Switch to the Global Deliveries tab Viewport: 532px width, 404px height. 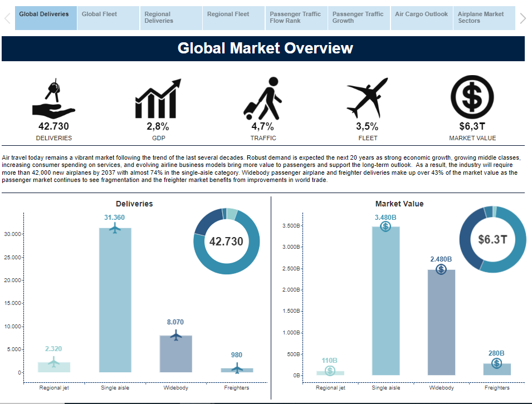click(x=46, y=18)
